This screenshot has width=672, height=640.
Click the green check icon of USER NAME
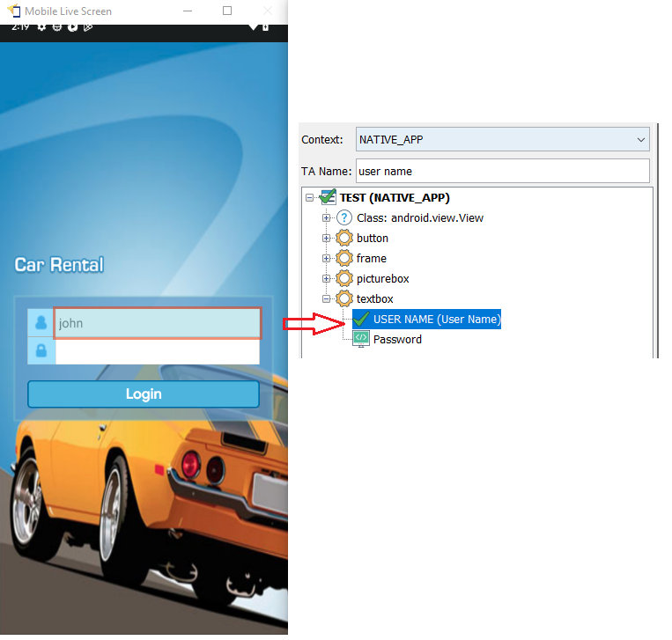(x=361, y=320)
